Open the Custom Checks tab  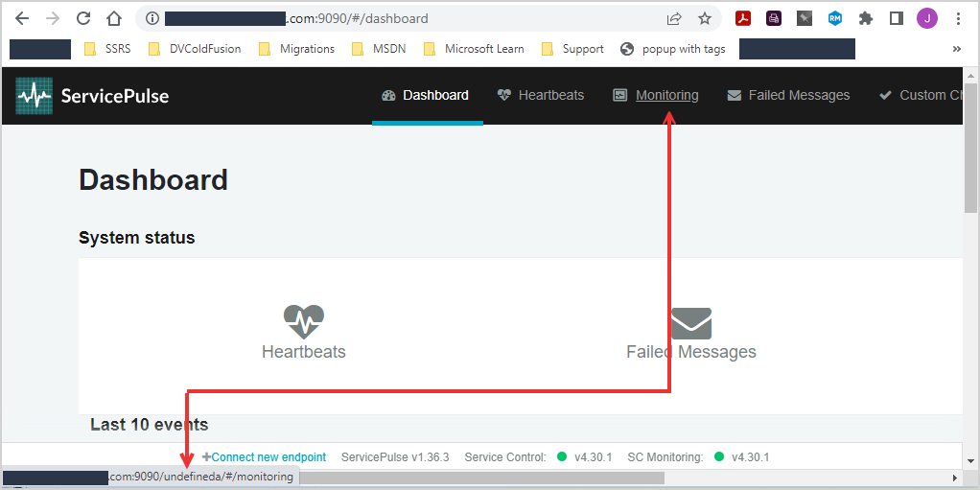(920, 96)
